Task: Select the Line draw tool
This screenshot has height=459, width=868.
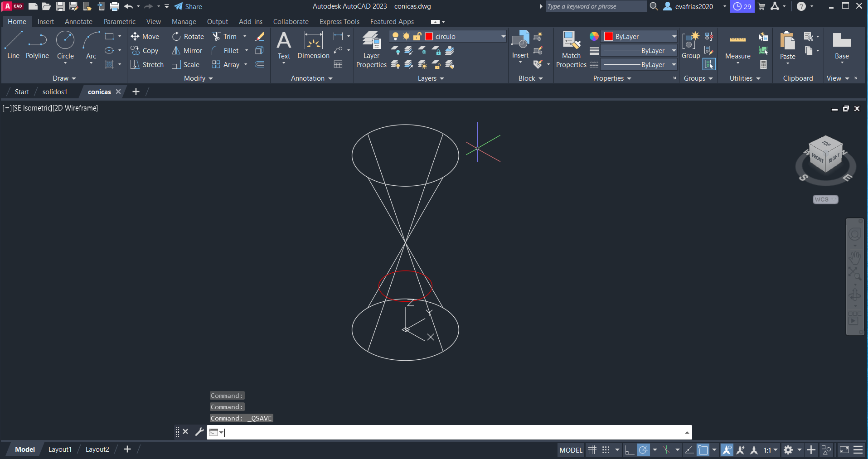Action: pyautogui.click(x=13, y=45)
